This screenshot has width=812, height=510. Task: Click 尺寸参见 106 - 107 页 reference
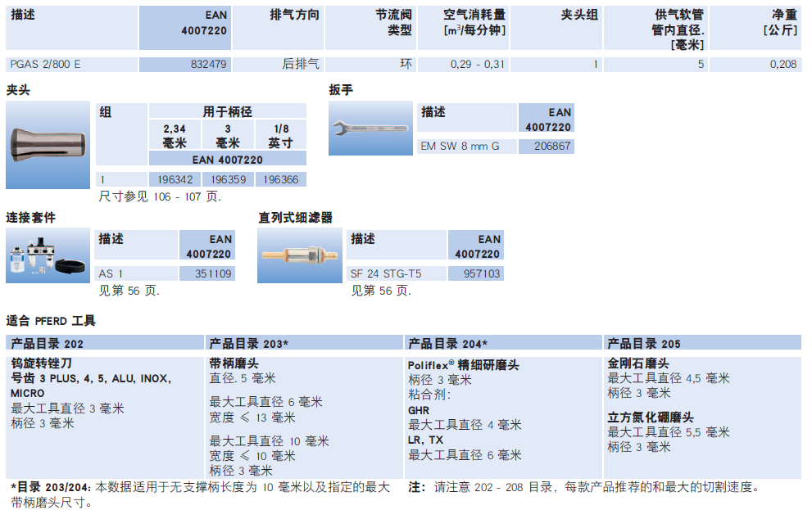coord(160,196)
